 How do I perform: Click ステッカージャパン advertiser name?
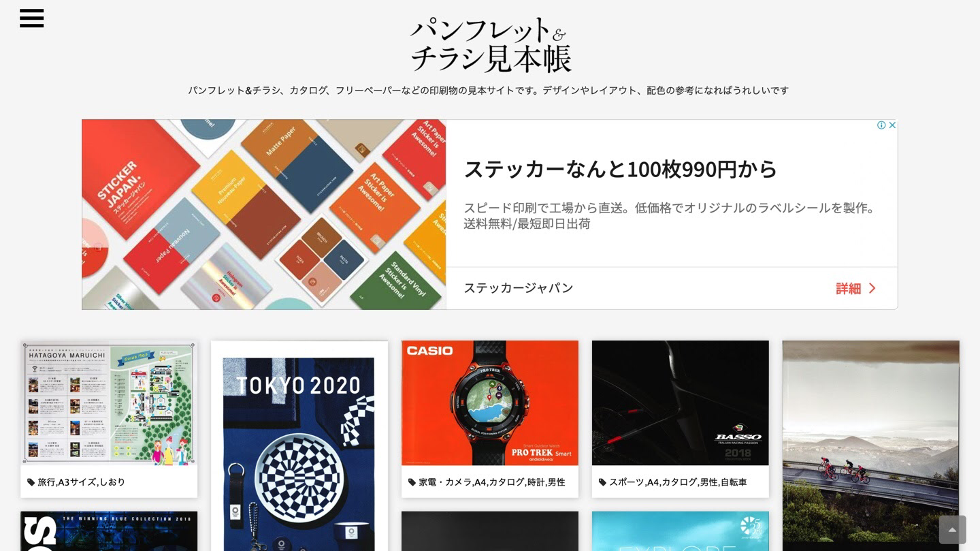pyautogui.click(x=519, y=288)
